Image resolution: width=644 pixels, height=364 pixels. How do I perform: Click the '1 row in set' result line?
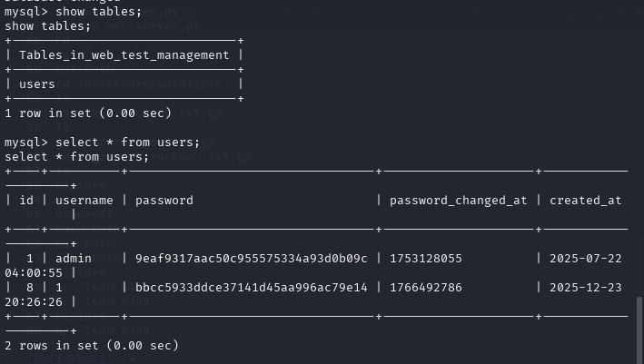click(88, 113)
